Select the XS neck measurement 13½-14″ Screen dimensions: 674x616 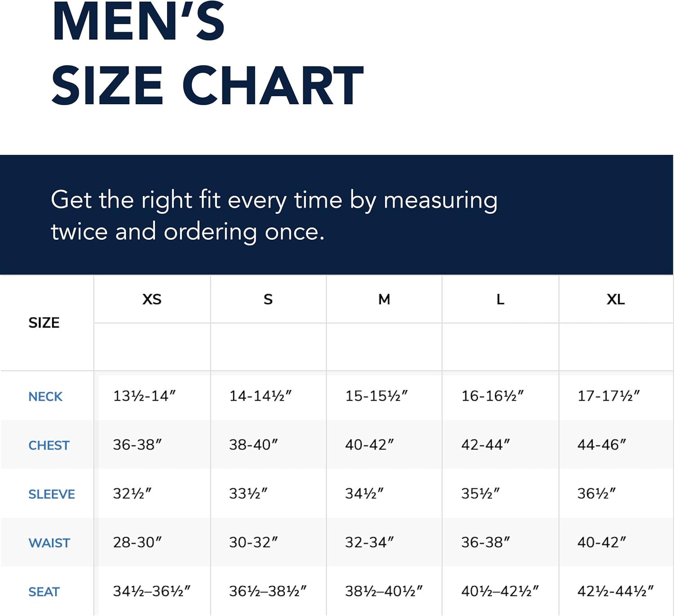tap(144, 396)
